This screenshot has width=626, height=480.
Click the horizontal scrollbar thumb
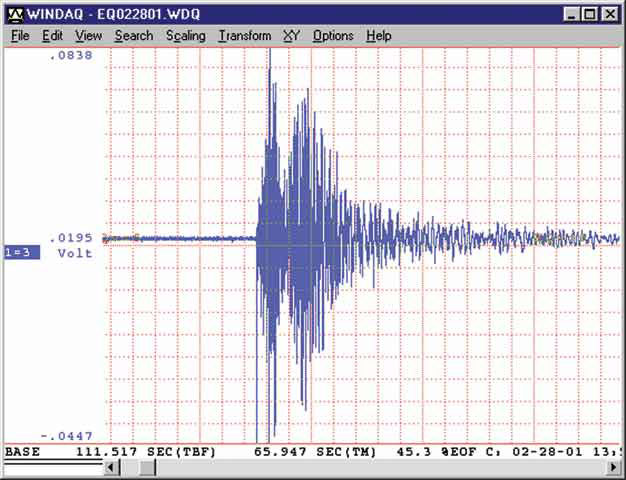[x=146, y=469]
